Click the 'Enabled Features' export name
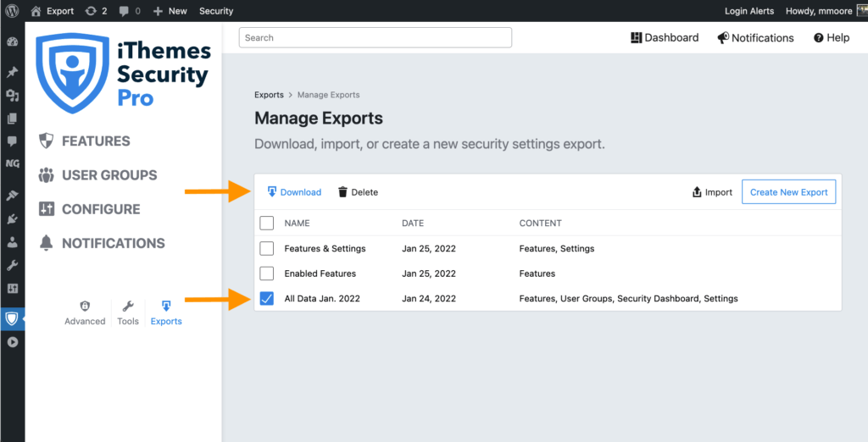Viewport: 868px width, 442px height. (x=320, y=273)
